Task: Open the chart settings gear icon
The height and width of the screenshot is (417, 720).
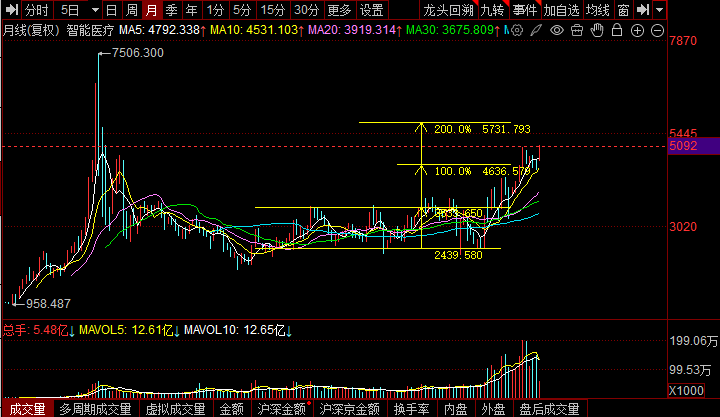Action: coord(517,31)
